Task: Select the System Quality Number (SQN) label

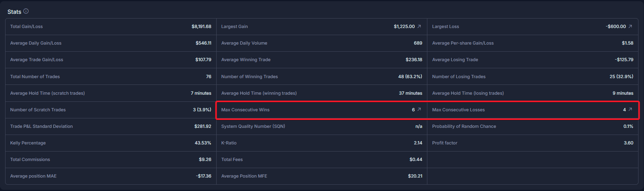Action: pyautogui.click(x=253, y=126)
